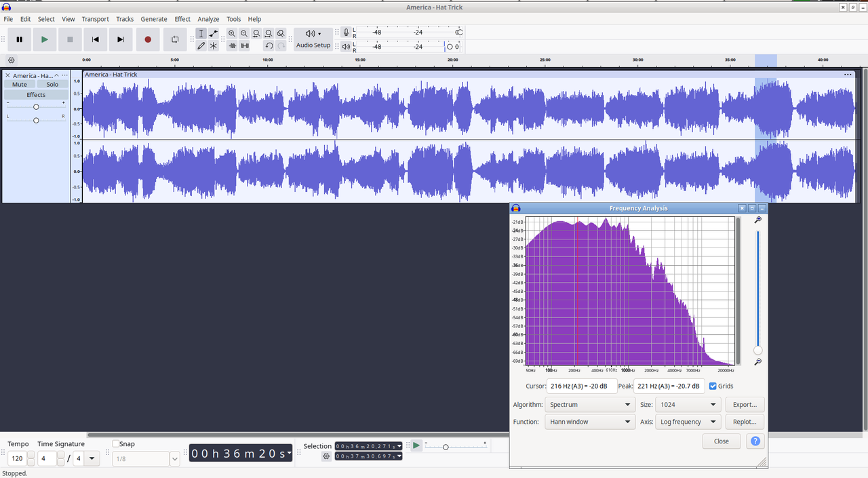Select the Selection (I-beam) tool

(x=201, y=33)
